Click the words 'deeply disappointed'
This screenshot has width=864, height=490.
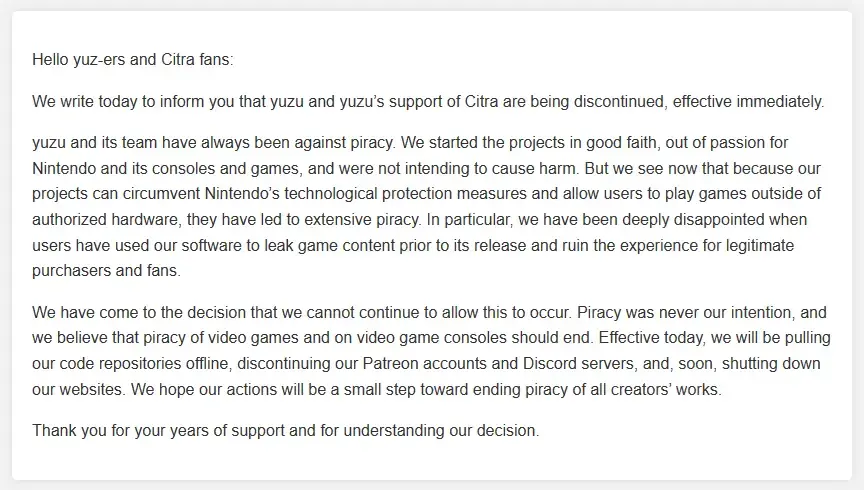(x=693, y=219)
